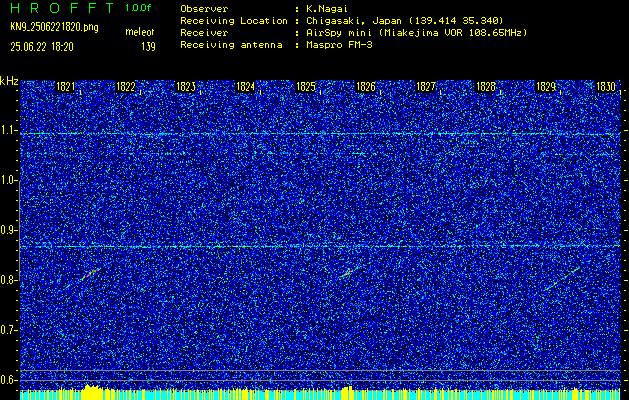Click time marker 1823
The height and width of the screenshot is (400, 629).
coord(186,87)
